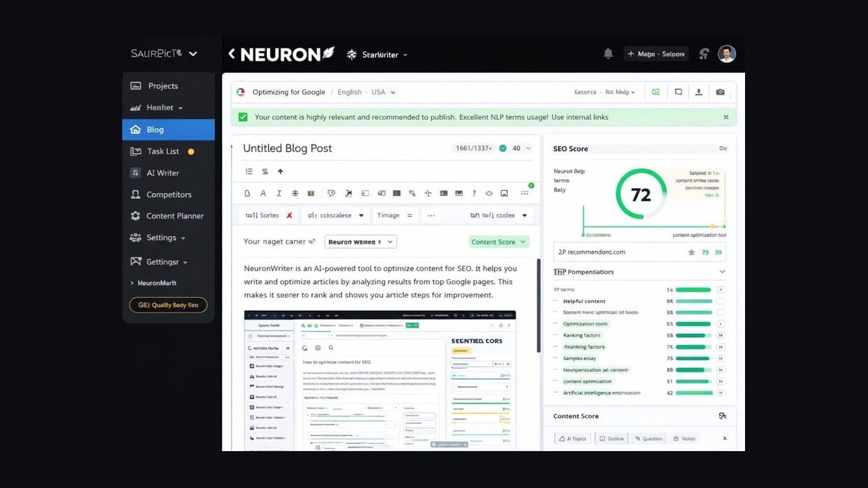Expand the NeuronMarit tree item
This screenshot has height=488, width=868.
153,283
